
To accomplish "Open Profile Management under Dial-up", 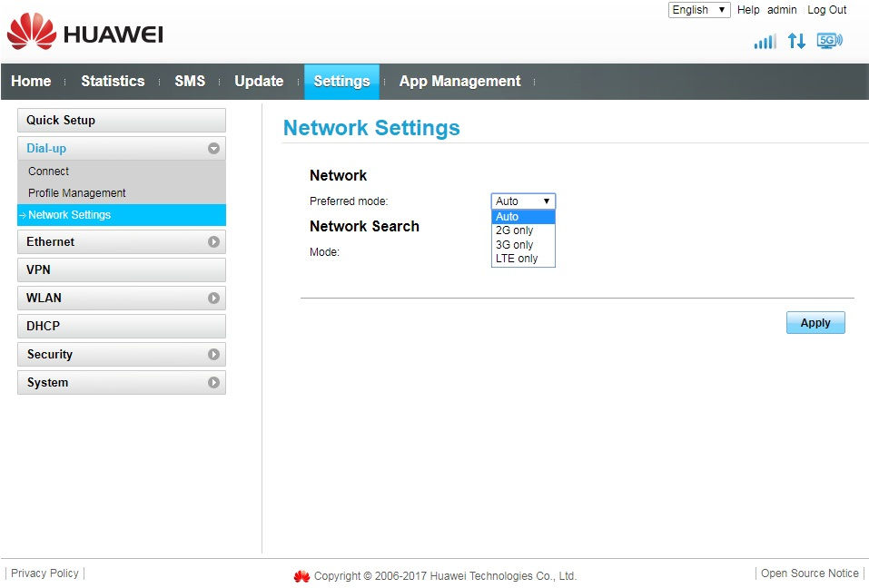I will (76, 192).
